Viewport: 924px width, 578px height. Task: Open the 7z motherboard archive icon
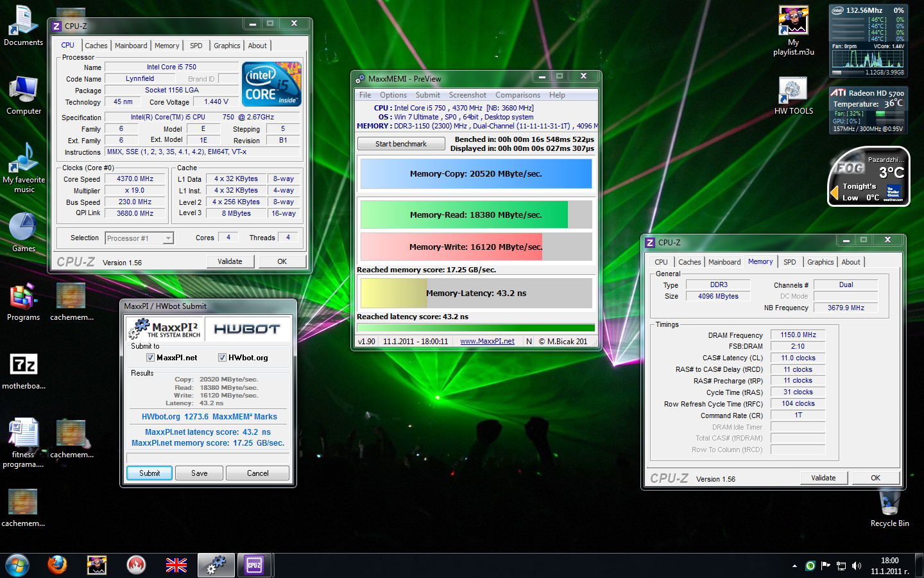coord(24,371)
